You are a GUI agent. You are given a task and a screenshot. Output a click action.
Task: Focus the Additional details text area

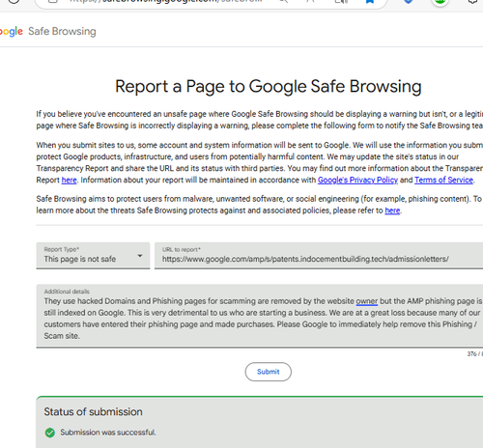(x=260, y=316)
